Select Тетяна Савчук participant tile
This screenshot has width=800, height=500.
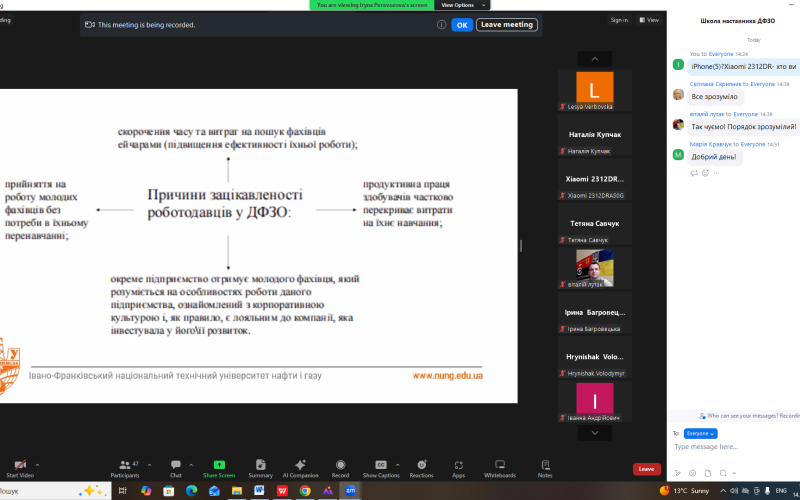click(x=594, y=224)
